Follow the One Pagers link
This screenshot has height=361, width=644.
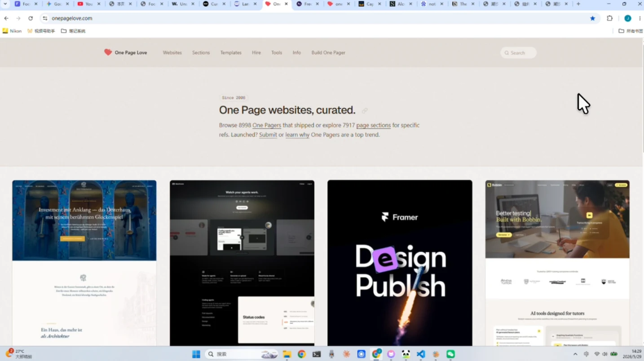coord(267,125)
